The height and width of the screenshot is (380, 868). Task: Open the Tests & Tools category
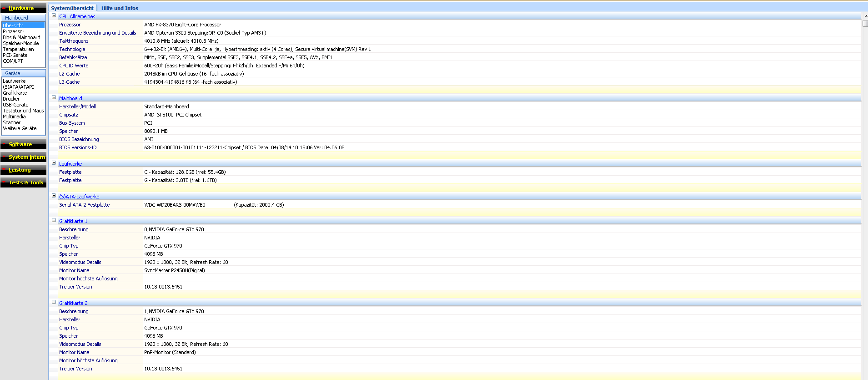pos(23,182)
